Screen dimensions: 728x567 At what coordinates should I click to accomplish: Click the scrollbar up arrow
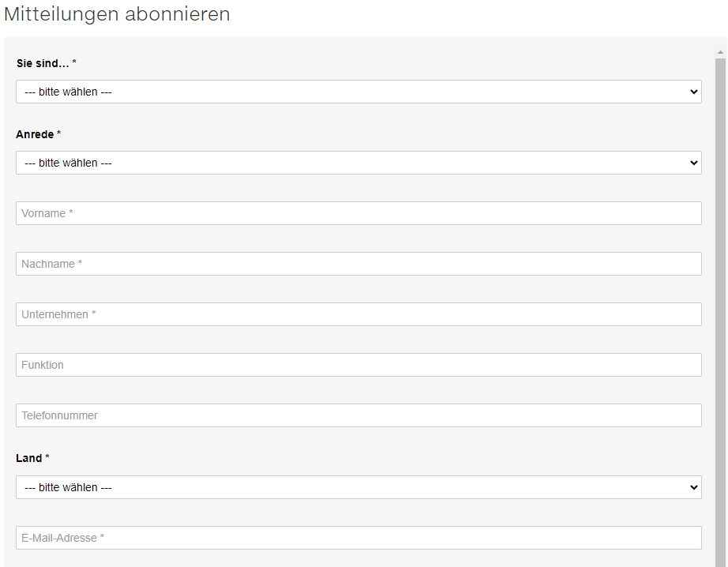click(x=720, y=51)
